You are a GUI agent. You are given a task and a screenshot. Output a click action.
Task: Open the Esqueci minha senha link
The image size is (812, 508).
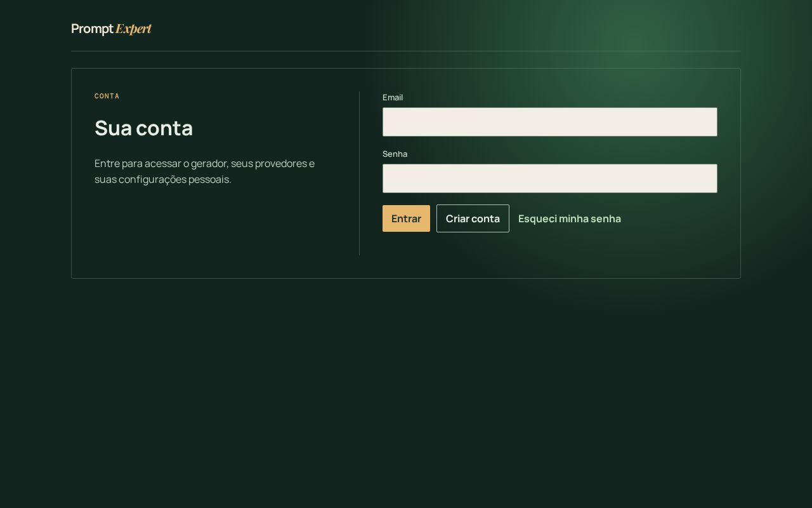pyautogui.click(x=570, y=218)
